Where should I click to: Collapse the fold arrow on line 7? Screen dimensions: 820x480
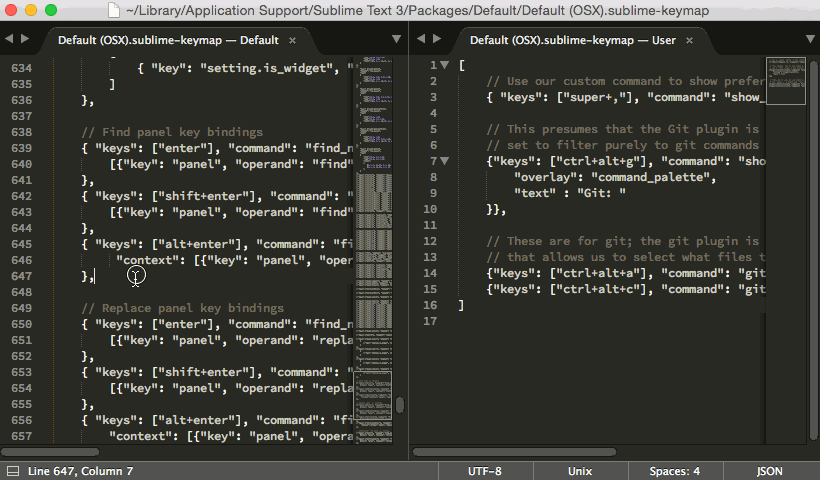point(445,161)
